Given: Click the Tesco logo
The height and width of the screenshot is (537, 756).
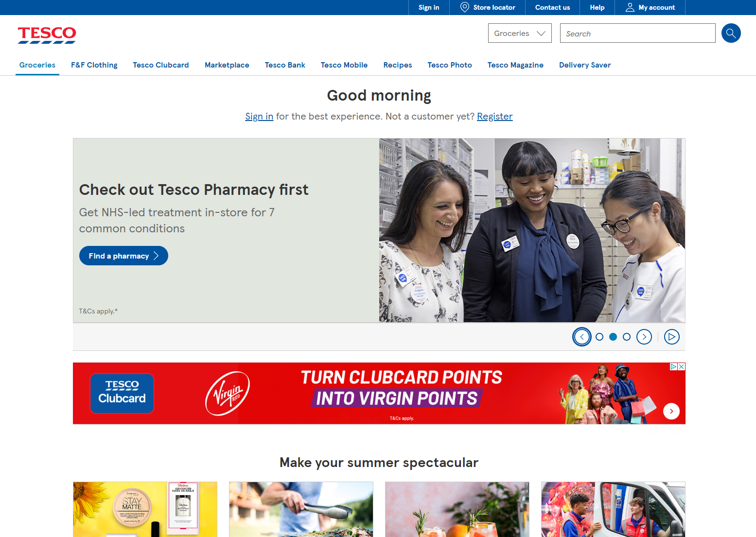Looking at the screenshot, I should 46,35.
